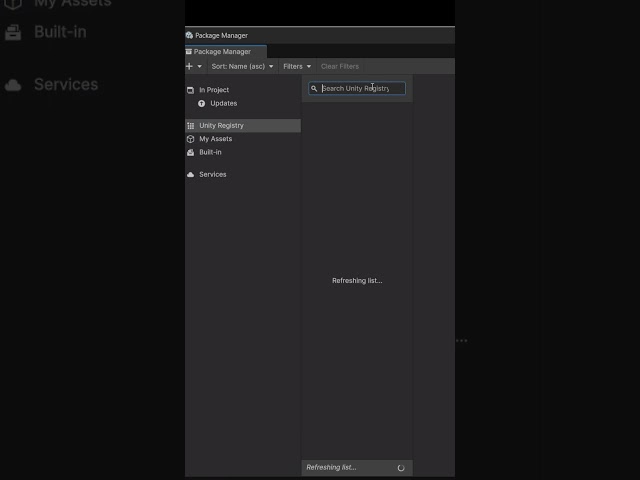Screen dimensions: 640x480
Task: Click the Package Manager window title icon
Action: point(189,36)
